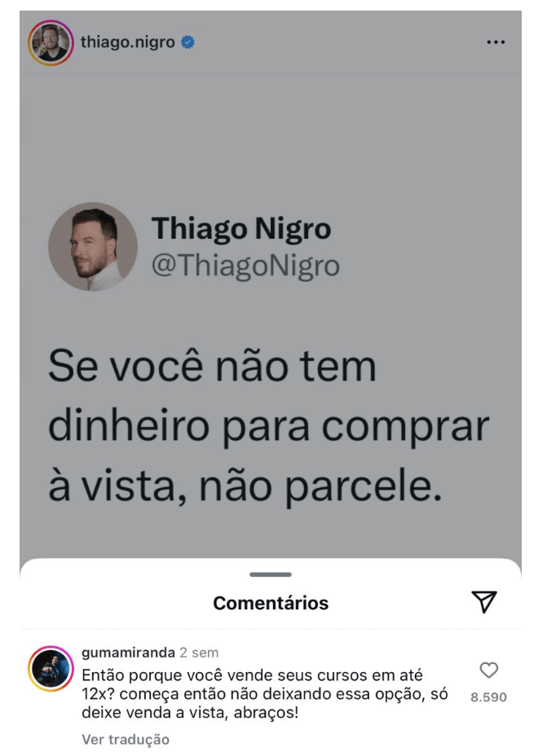Grab the comments sheet drag handle

coord(270,574)
